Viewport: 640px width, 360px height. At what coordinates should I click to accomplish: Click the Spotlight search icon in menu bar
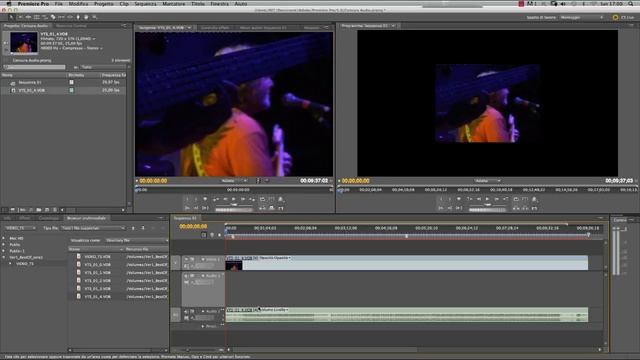631,4
